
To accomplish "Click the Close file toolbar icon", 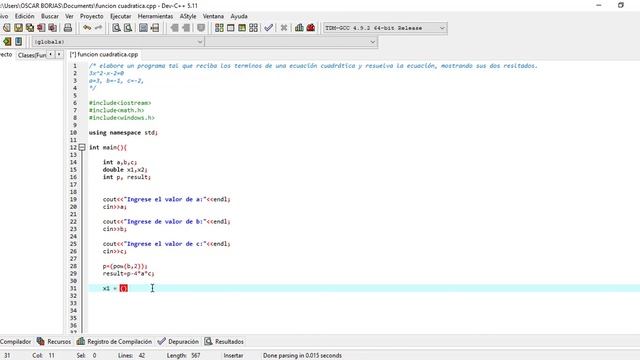I will (x=41, y=28).
